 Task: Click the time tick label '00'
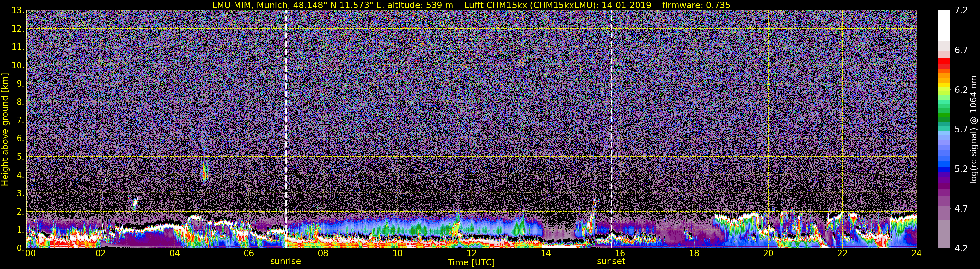click(31, 253)
